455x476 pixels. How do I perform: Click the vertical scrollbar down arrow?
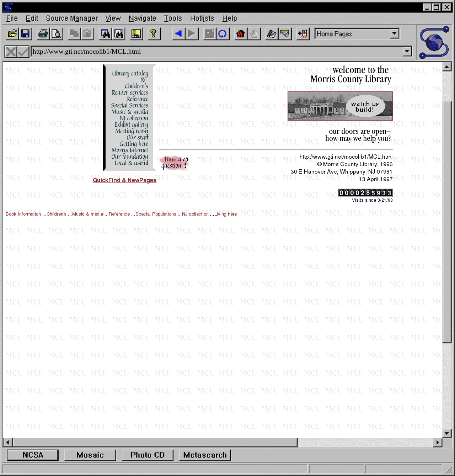(x=447, y=433)
